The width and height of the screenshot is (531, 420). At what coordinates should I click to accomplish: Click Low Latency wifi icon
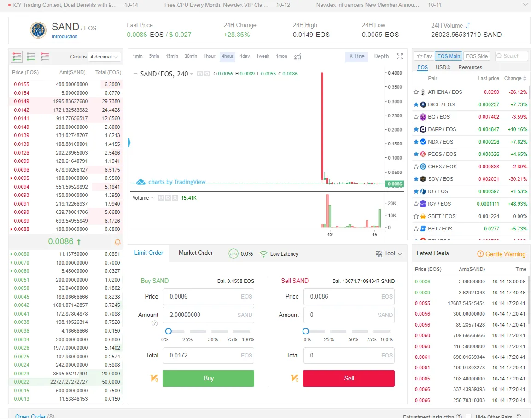coord(263,253)
